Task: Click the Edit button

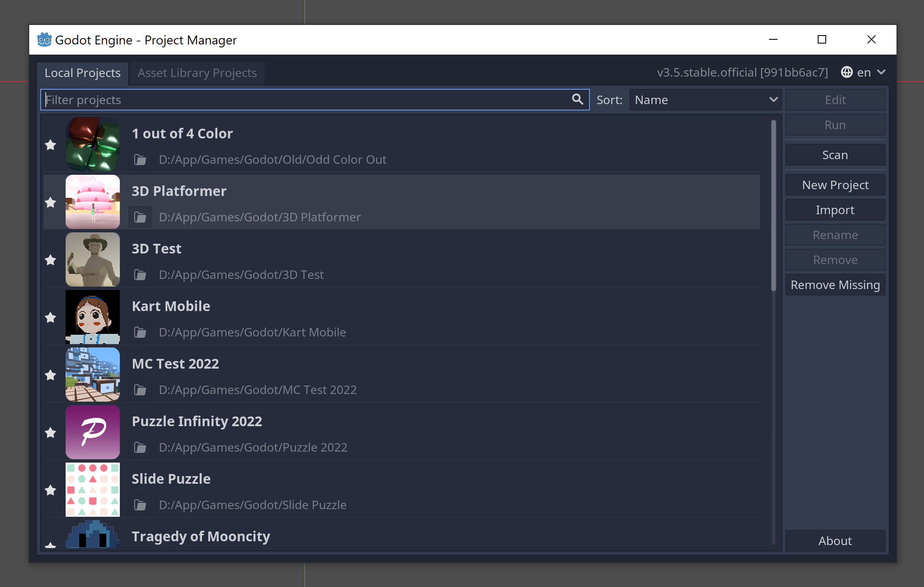Action: (835, 100)
